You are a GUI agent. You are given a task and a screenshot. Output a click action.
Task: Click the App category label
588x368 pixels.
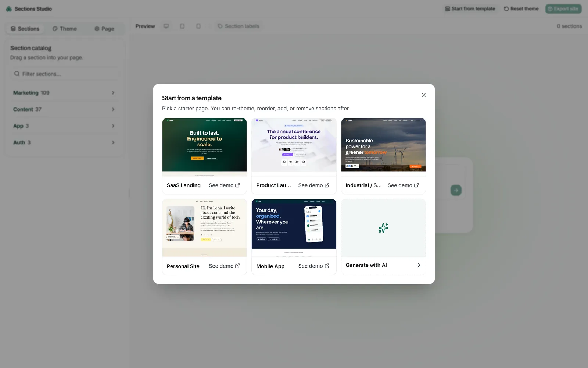pyautogui.click(x=18, y=126)
